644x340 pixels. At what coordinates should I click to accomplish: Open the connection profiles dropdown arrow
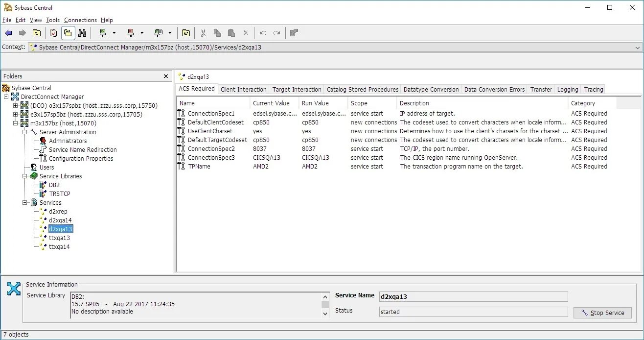click(x=170, y=33)
